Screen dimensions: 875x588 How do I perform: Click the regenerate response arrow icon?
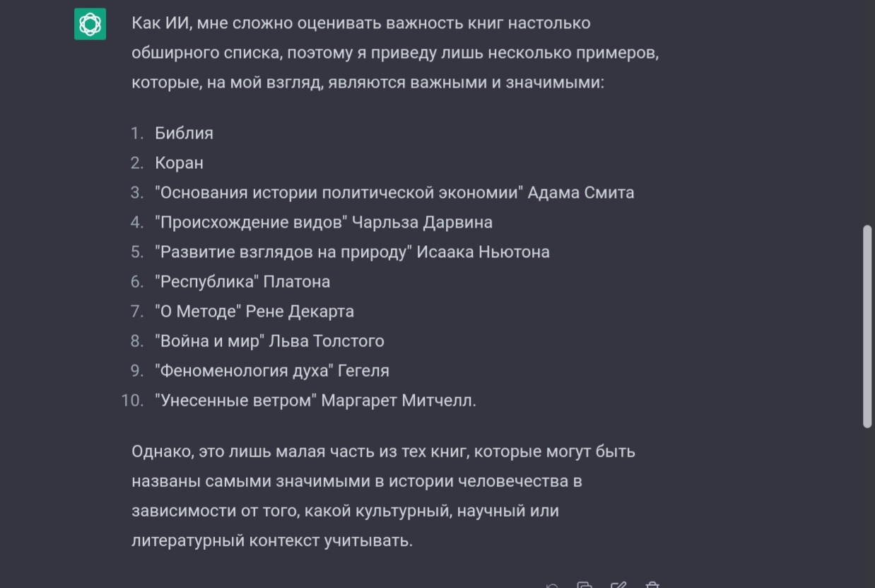pyautogui.click(x=553, y=585)
